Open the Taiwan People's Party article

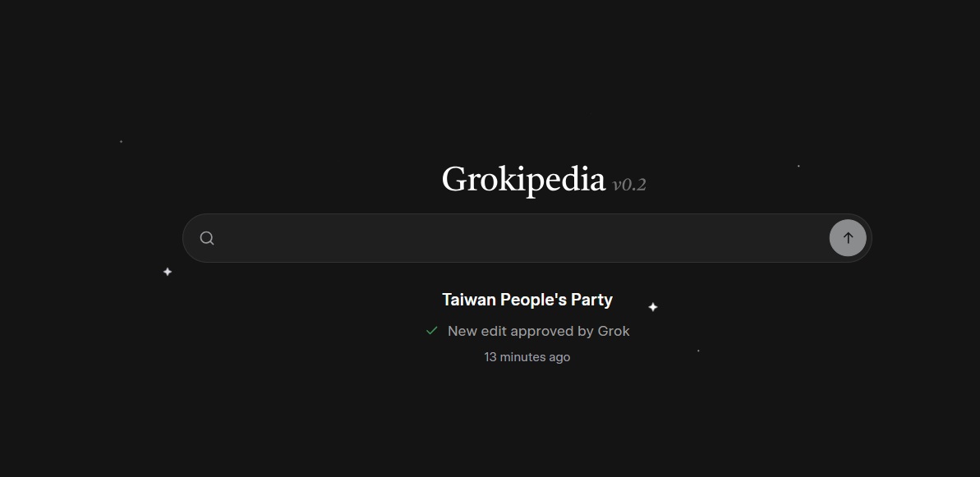(x=527, y=300)
